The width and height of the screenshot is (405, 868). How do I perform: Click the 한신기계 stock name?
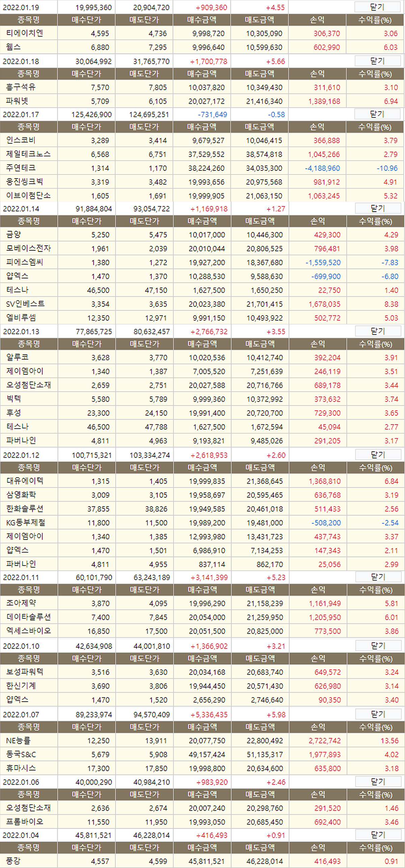(x=21, y=686)
